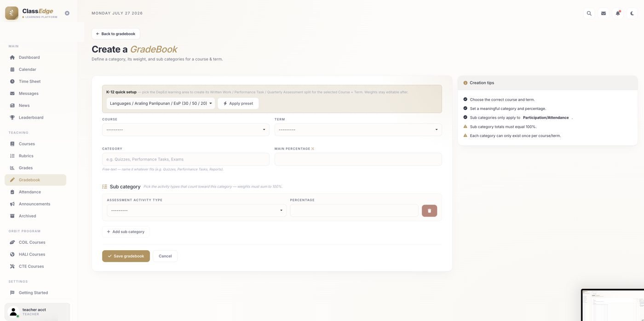Click the 'Participation/Attendance' bold text
644x321 pixels.
[x=546, y=118]
